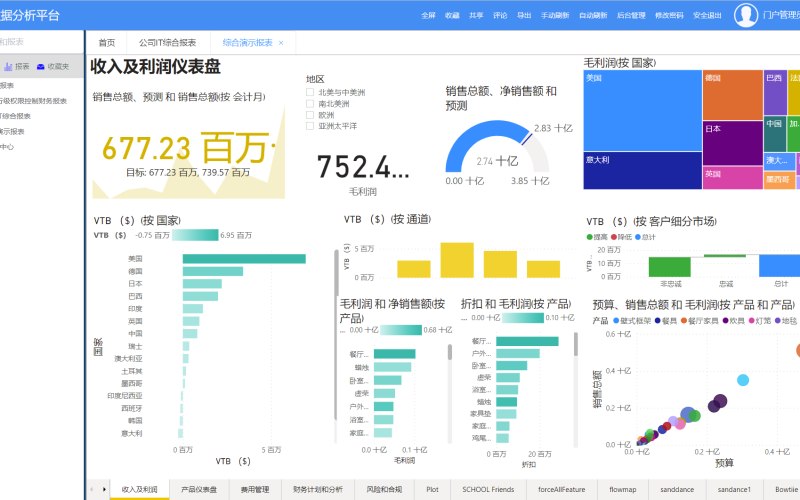The image size is (800, 500).
Task: Click the 德国 bar in country chart
Action: click(213, 271)
